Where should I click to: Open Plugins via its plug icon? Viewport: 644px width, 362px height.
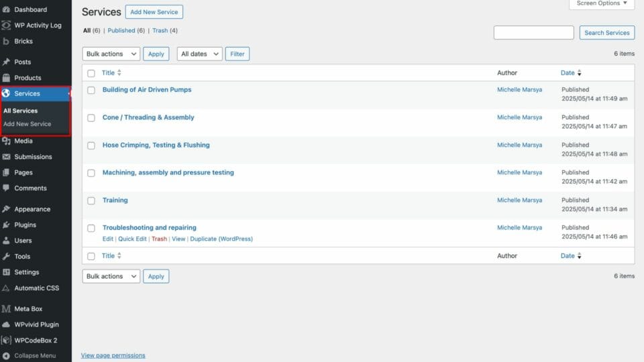6,225
